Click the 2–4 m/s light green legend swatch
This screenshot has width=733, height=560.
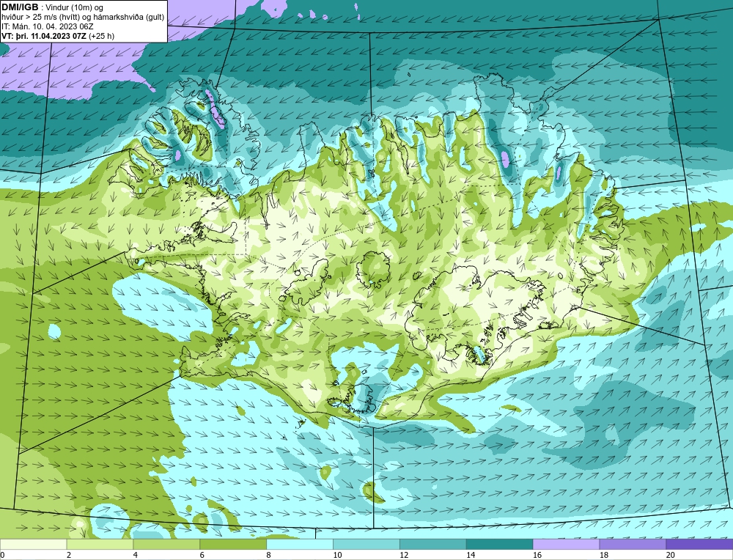pyautogui.click(x=100, y=544)
